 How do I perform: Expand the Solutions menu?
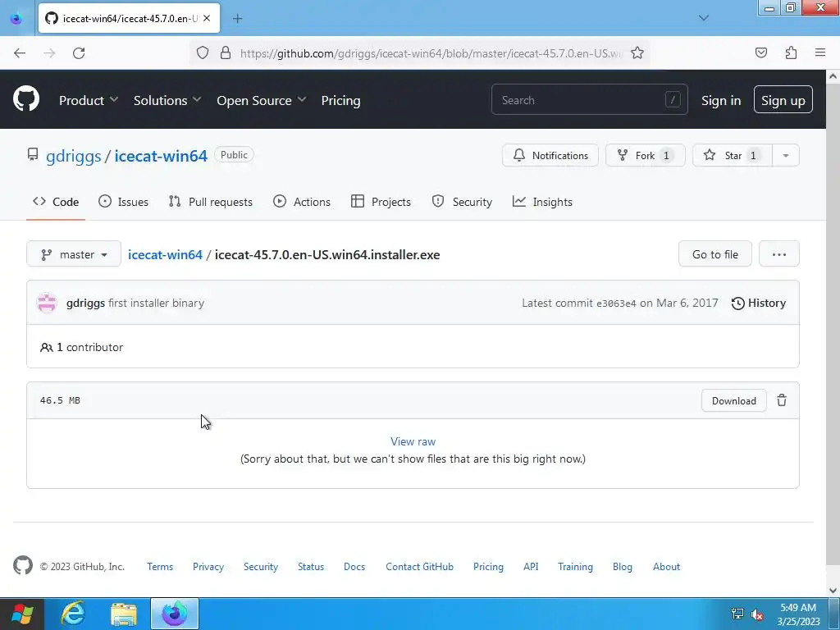[x=167, y=100]
